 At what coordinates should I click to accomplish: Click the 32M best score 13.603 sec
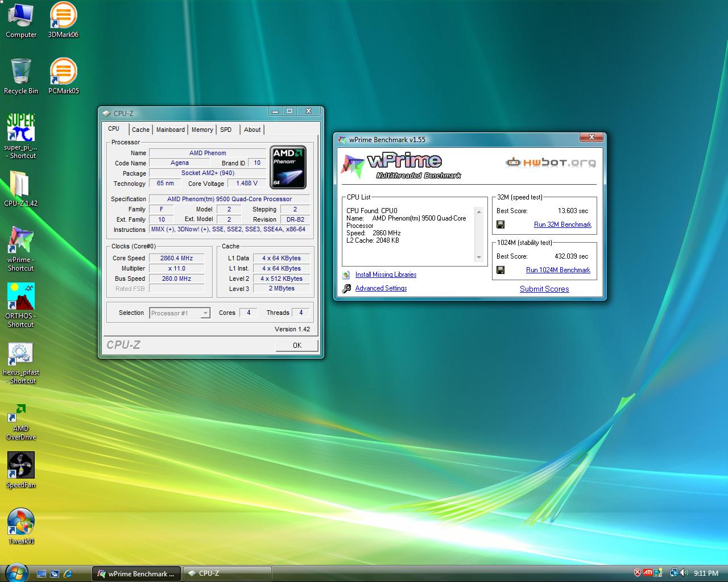[x=573, y=211]
